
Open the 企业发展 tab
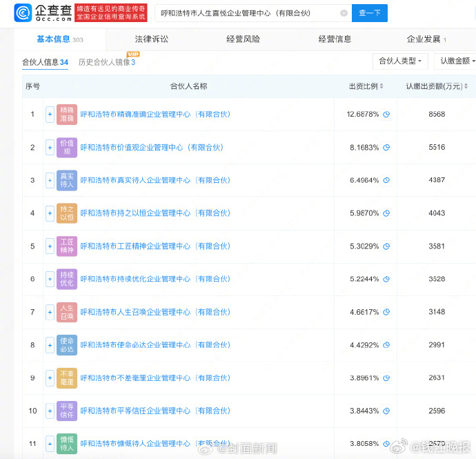point(426,39)
